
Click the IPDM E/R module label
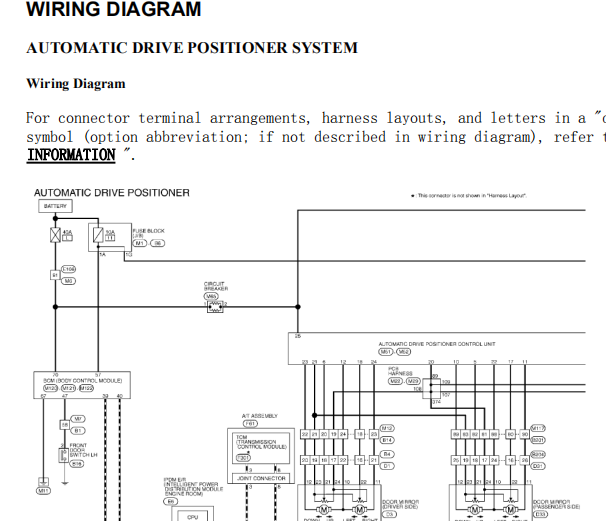193,487
